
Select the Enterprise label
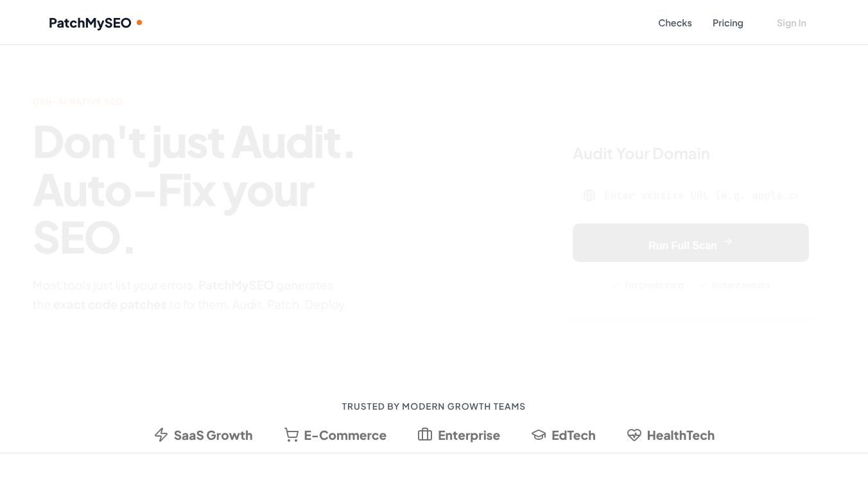[x=469, y=435]
